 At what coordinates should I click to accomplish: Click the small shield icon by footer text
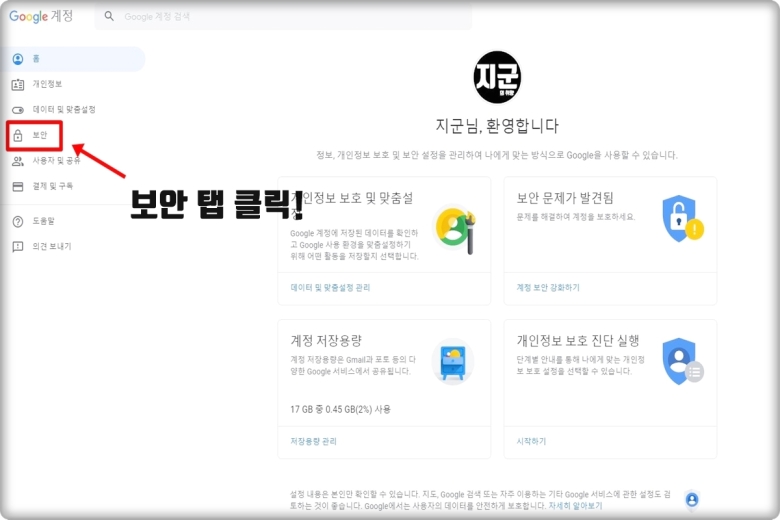692,499
